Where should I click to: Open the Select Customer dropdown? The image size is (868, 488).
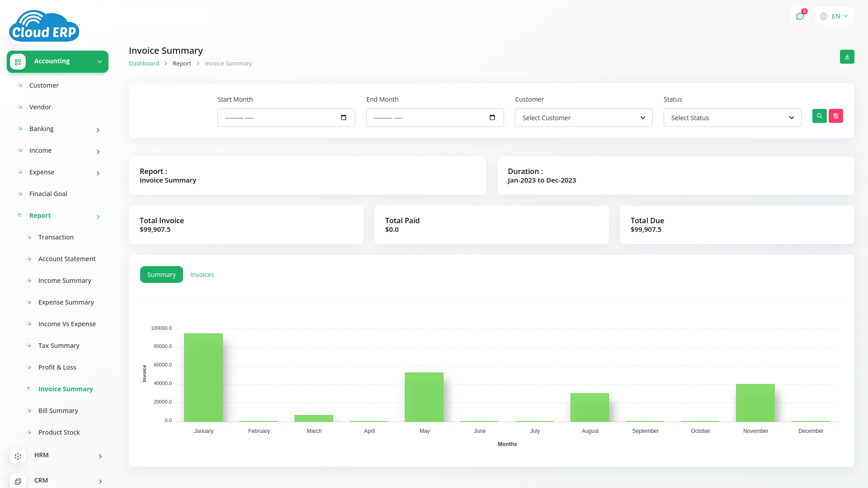point(583,118)
